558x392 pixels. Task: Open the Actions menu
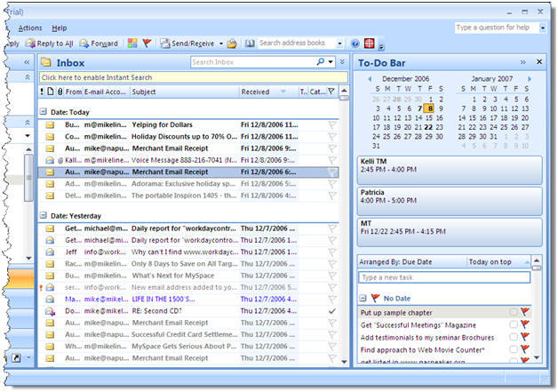(x=29, y=28)
